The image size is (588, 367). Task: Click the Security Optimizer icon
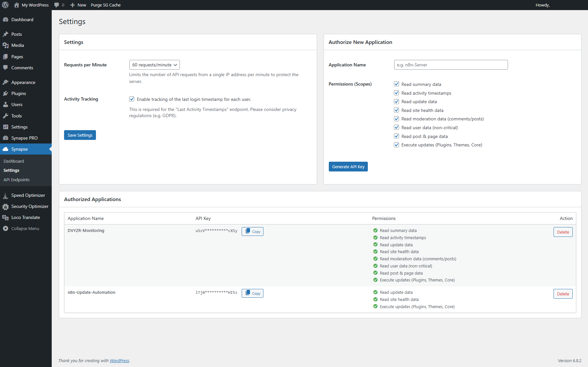coord(6,207)
